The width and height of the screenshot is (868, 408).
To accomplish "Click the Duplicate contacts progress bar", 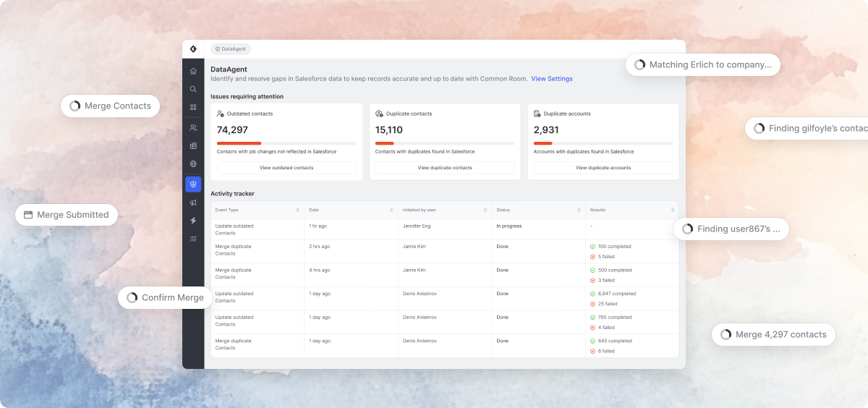I will [x=445, y=143].
